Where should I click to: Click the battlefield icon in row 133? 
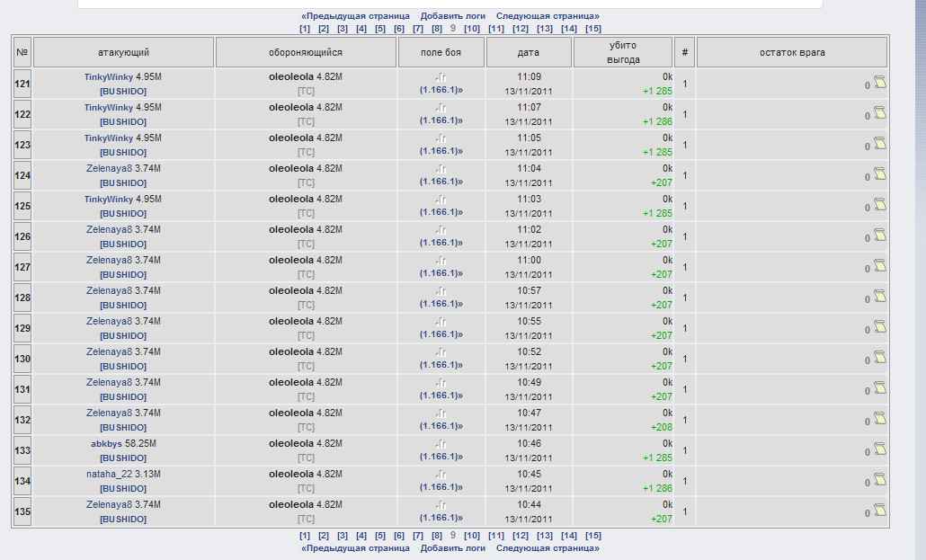(x=441, y=444)
